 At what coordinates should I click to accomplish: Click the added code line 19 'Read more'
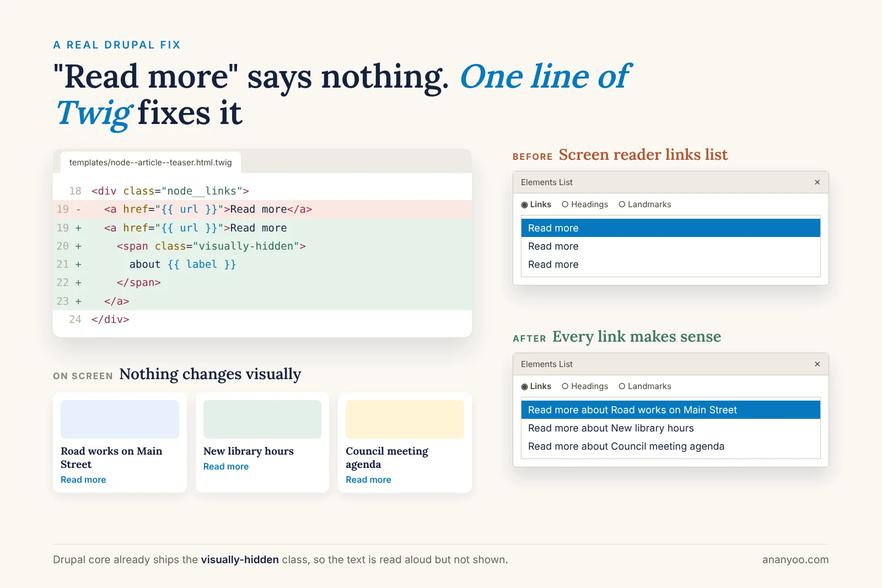coord(262,228)
